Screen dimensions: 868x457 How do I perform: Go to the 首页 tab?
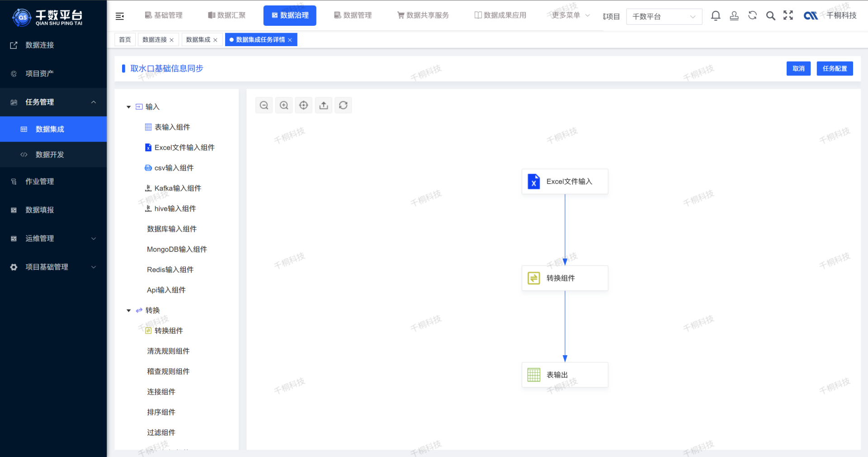(125, 40)
